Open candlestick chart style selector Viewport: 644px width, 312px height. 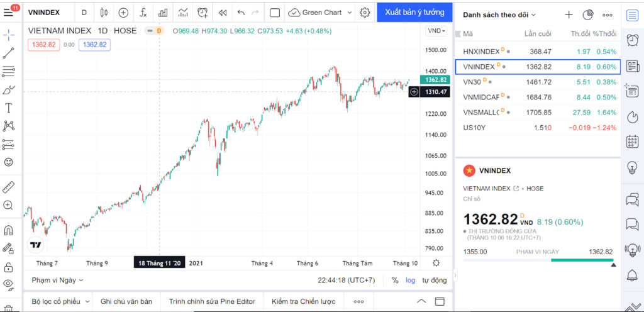pos(104,13)
